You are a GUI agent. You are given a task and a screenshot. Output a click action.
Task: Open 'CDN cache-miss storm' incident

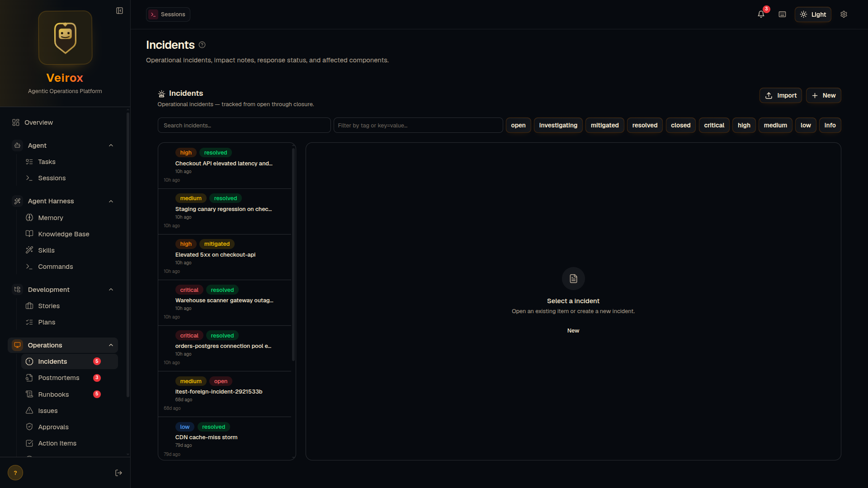tap(225, 438)
